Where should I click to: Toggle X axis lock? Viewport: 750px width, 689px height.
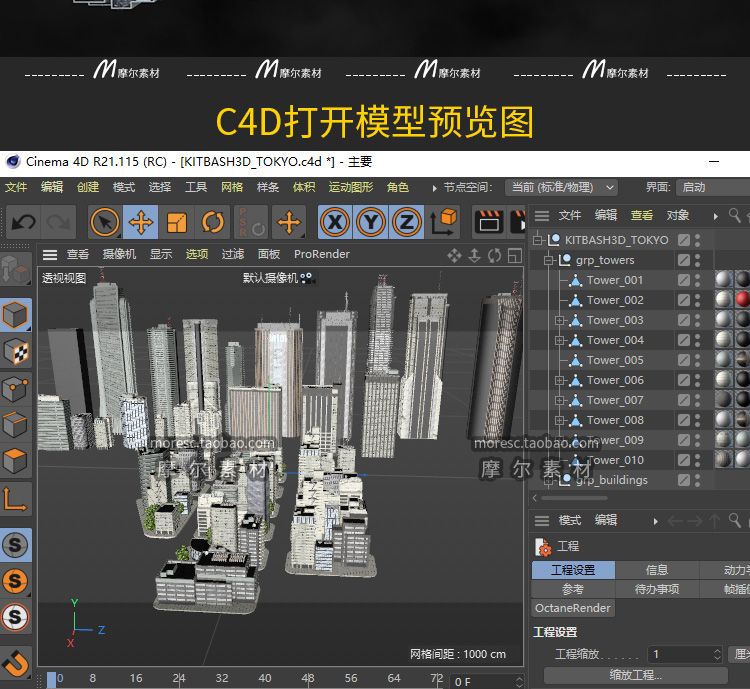tap(335, 222)
